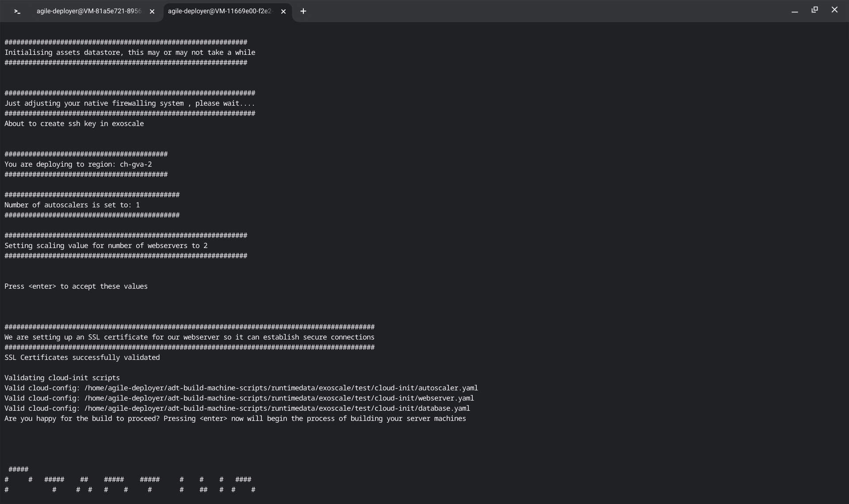Open a new terminal tab with plus
Viewport: 849px width, 504px height.
pyautogui.click(x=303, y=11)
